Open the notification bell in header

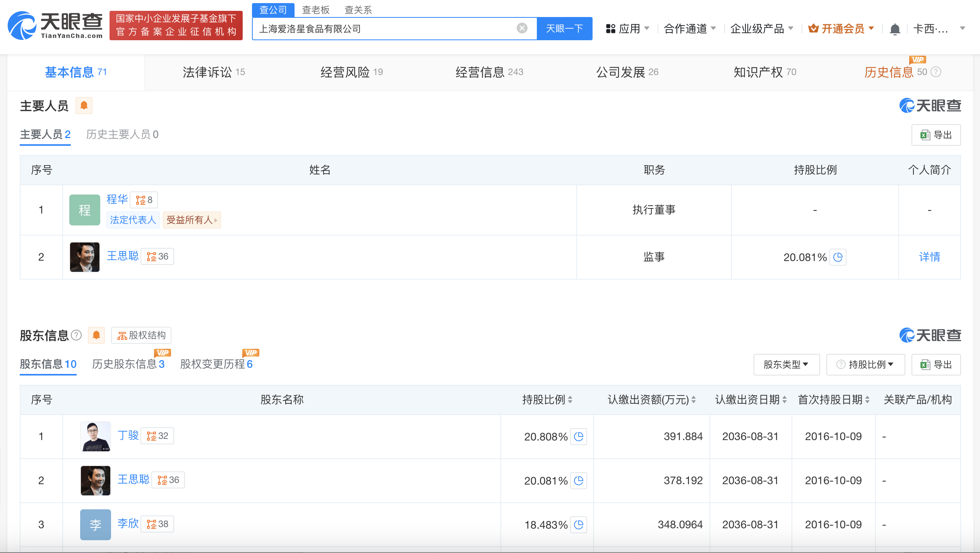click(x=895, y=29)
